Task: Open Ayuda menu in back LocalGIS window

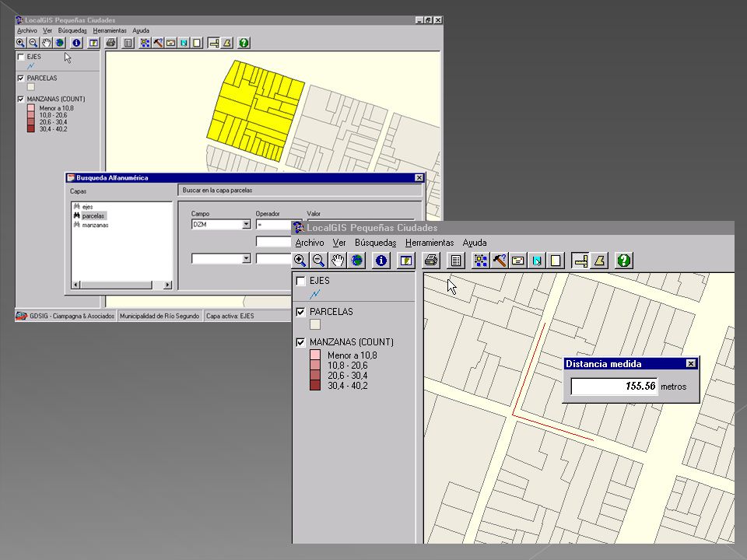Action: [141, 30]
